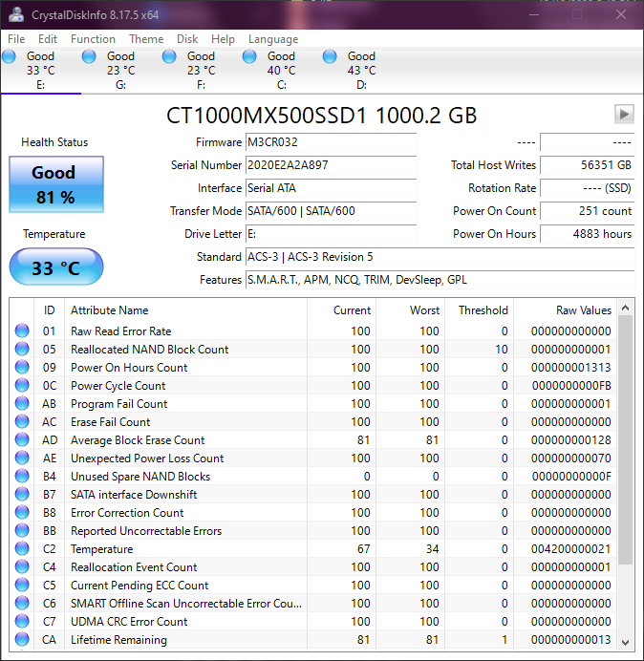The image size is (644, 661).
Task: Click the Interface field Serial ATA
Action: 331,187
